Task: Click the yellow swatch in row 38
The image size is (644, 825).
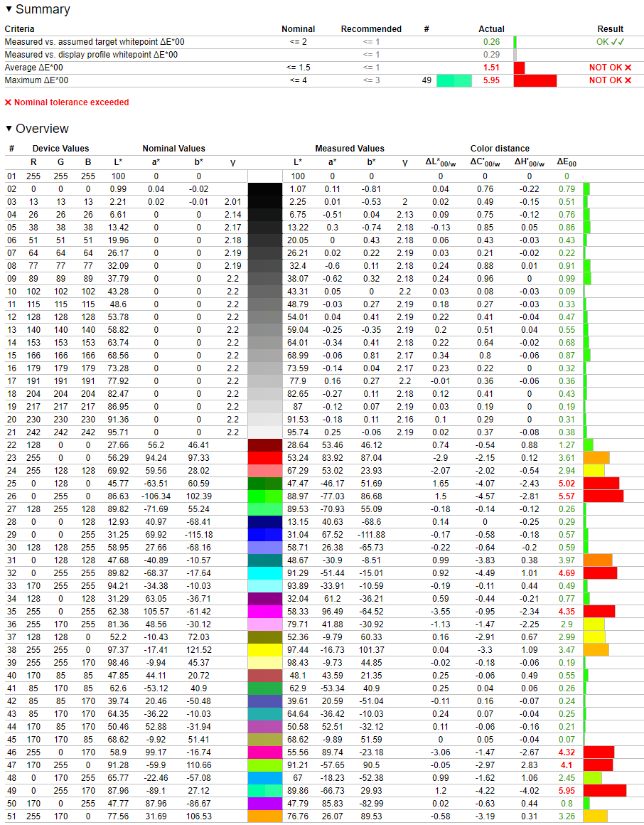Action: click(265, 650)
